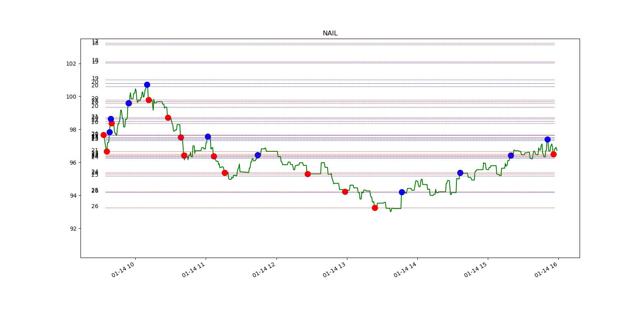The width and height of the screenshot is (644, 322).
Task: Click the 01-14 11 x-axis label
Action: [194, 269]
